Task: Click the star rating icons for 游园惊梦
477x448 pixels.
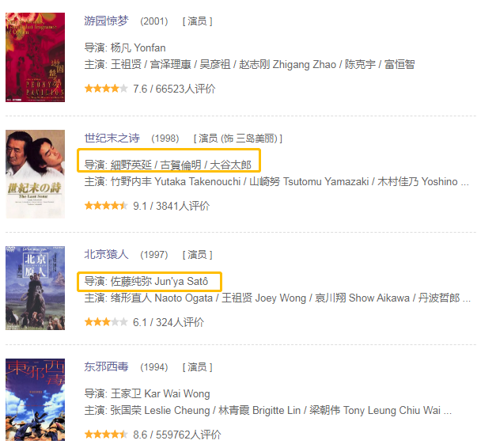Action: click(106, 89)
